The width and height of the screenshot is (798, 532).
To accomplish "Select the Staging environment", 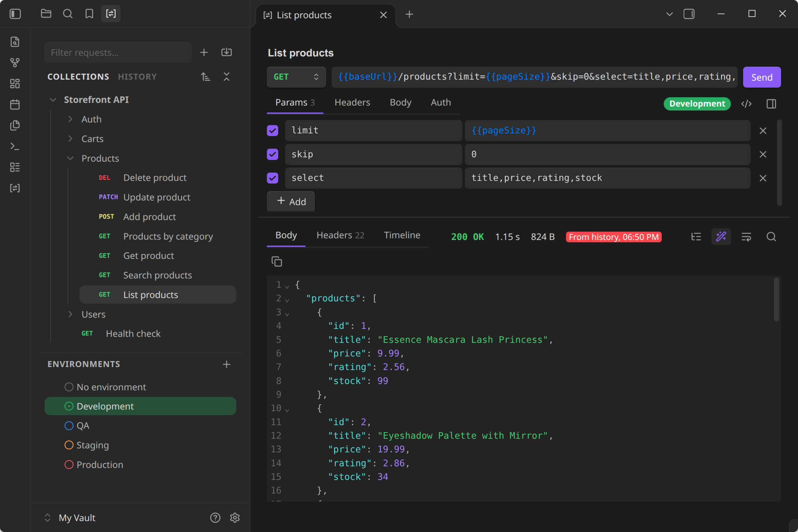I will point(140,445).
